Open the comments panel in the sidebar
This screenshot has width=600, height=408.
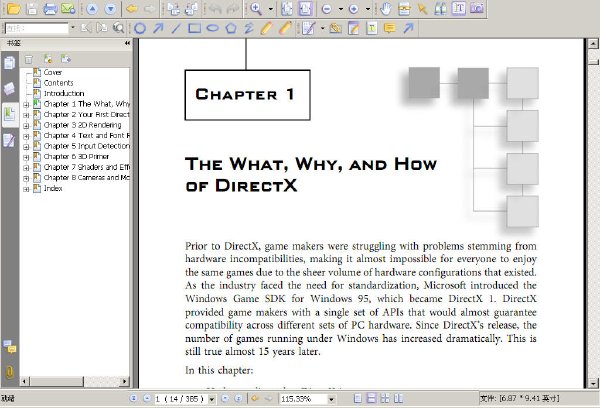[x=10, y=346]
